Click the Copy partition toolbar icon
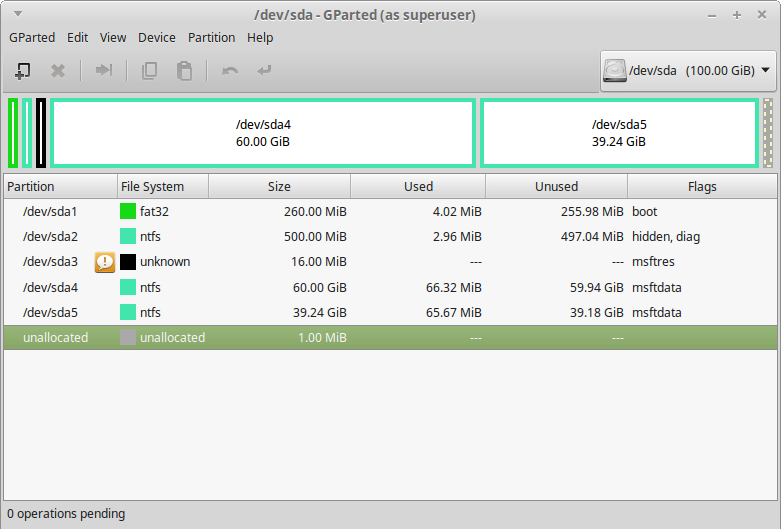The image size is (781, 529). click(149, 71)
